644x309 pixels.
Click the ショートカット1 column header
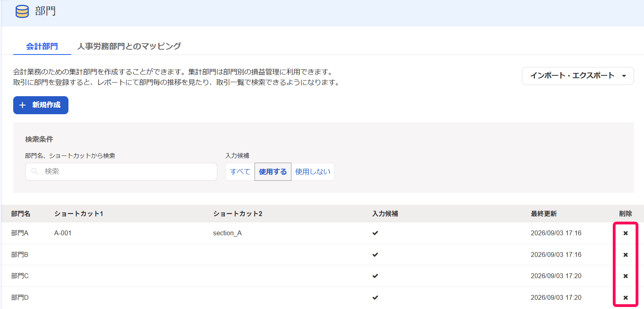[79, 214]
